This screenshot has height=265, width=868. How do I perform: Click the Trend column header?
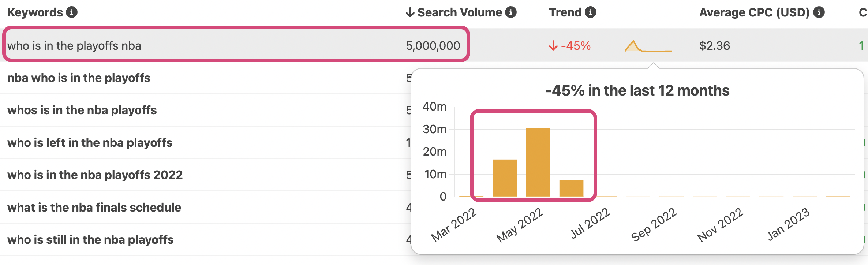[x=565, y=12]
